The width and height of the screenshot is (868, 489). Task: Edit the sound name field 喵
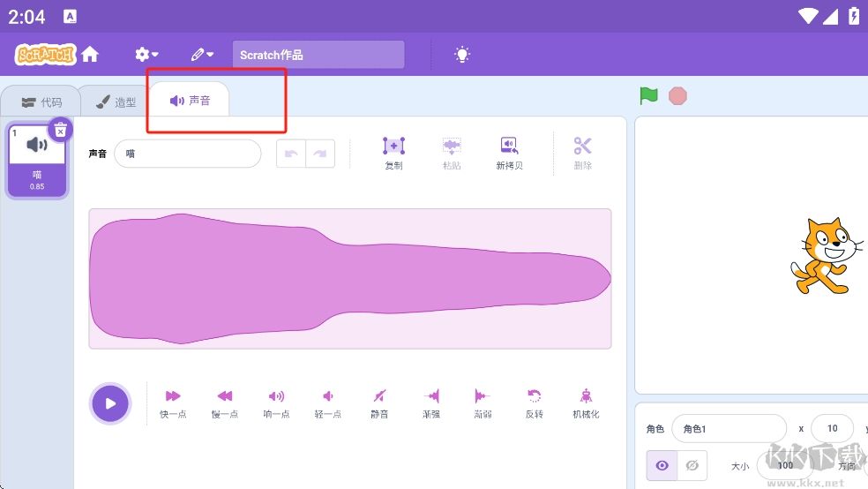(x=188, y=154)
